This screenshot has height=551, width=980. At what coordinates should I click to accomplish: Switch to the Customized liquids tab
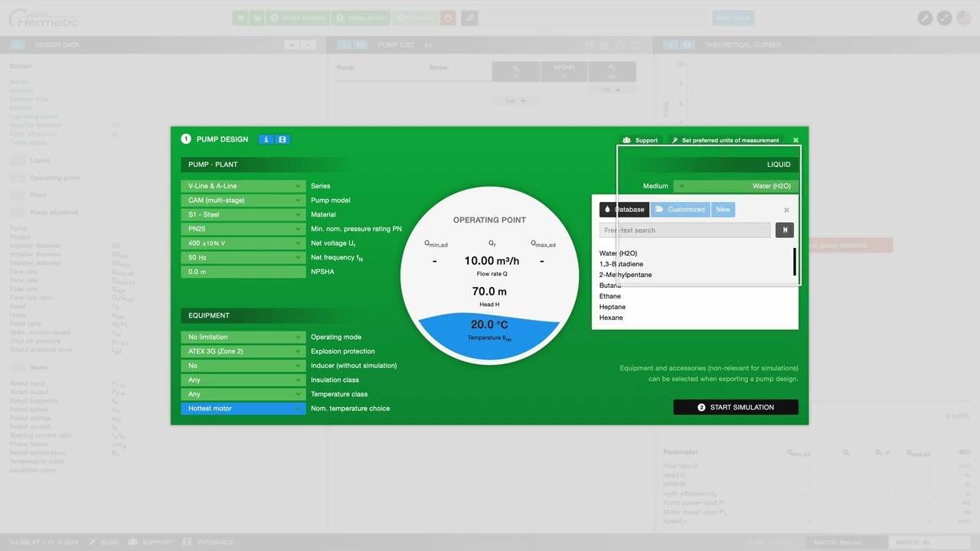click(x=680, y=210)
